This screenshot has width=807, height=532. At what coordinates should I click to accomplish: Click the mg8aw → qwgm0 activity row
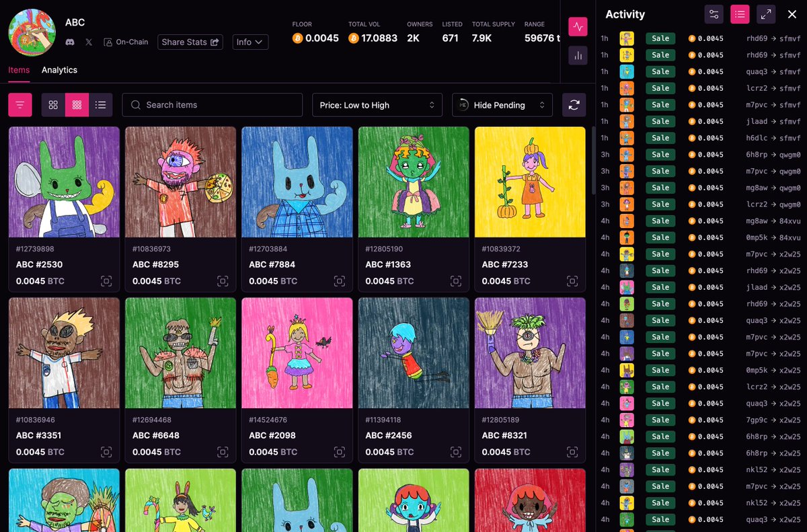701,188
